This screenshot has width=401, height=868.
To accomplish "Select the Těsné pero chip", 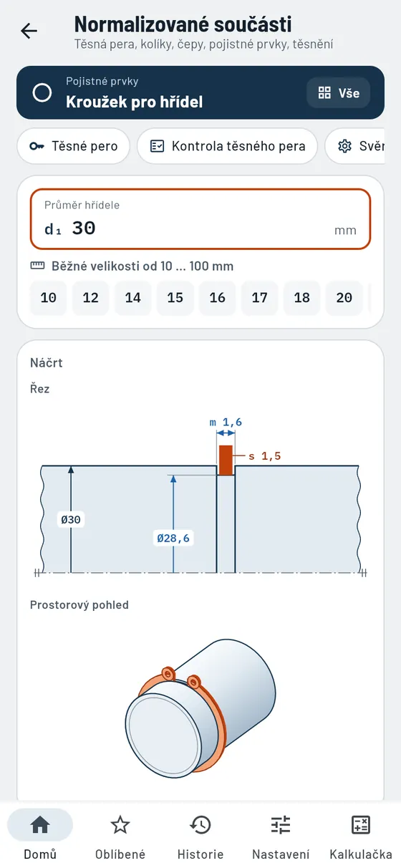I will [73, 146].
